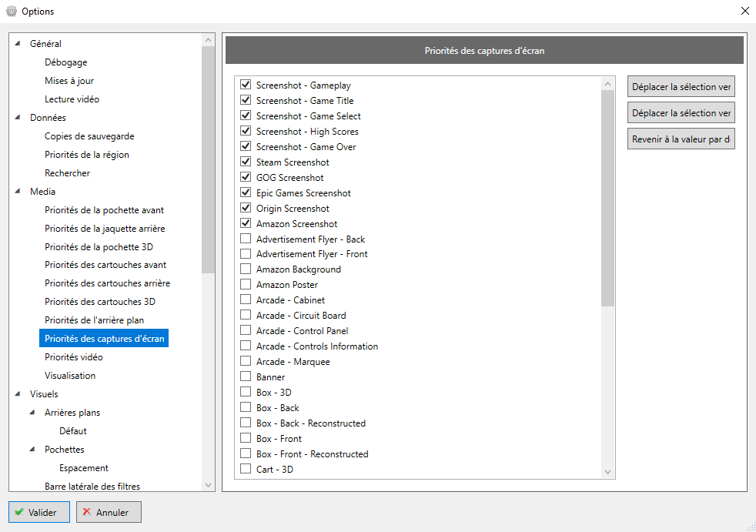This screenshot has height=532, width=756.
Task: Collapse the Media tree section
Action: (x=18, y=191)
